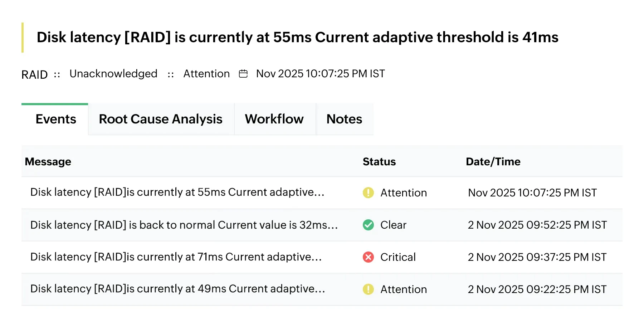Sort events by the Date/Time column header
This screenshot has height=322, width=644.
point(493,161)
